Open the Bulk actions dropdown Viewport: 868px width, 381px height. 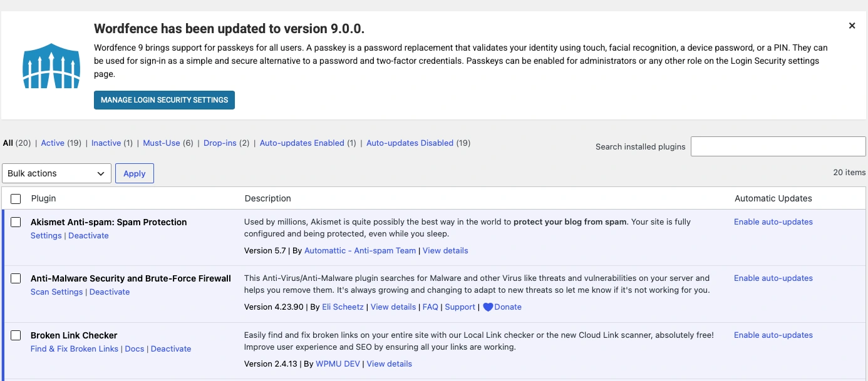pos(57,173)
